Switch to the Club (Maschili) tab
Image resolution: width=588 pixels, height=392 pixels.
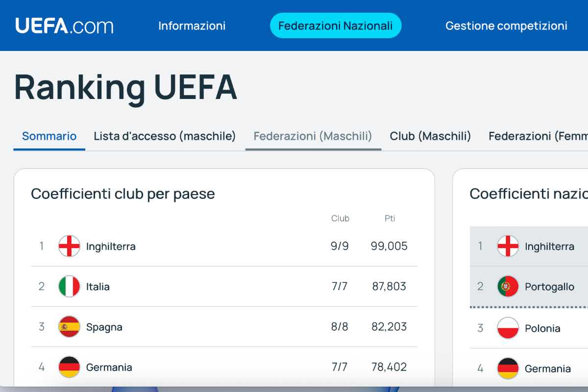430,136
